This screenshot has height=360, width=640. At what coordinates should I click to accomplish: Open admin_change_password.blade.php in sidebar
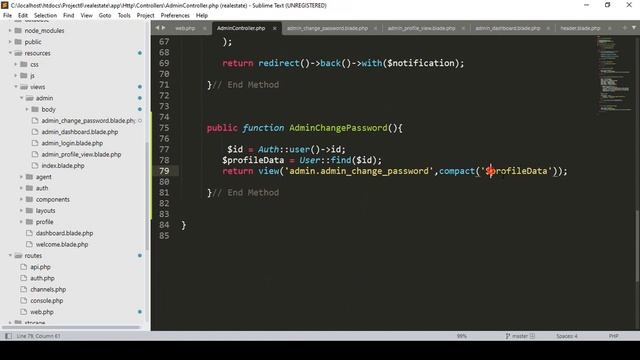click(x=88, y=121)
